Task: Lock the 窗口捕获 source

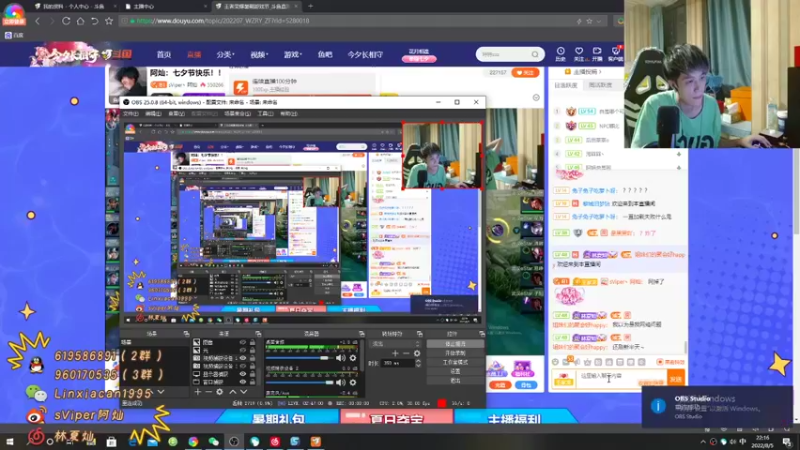Action: pyautogui.click(x=252, y=382)
